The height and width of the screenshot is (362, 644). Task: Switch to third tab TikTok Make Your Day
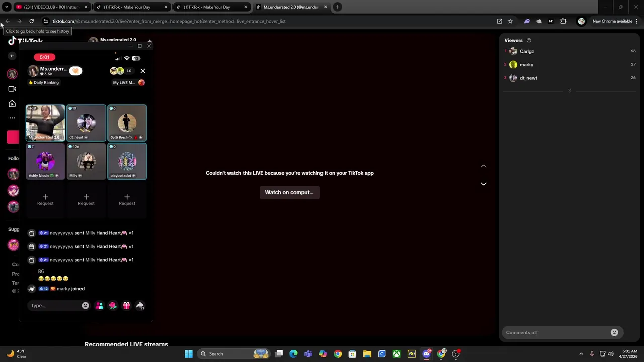211,7
